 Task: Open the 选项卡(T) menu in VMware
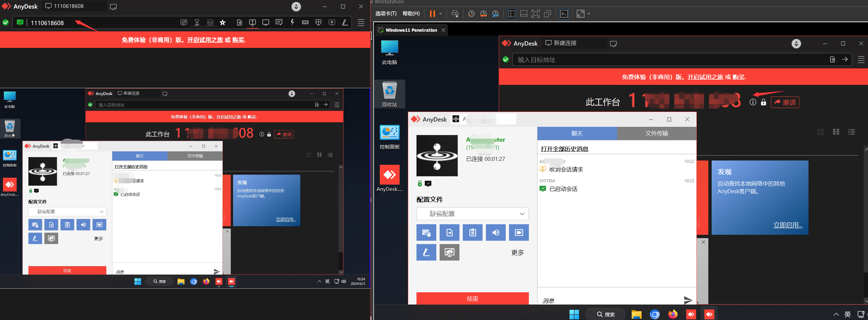(x=386, y=14)
